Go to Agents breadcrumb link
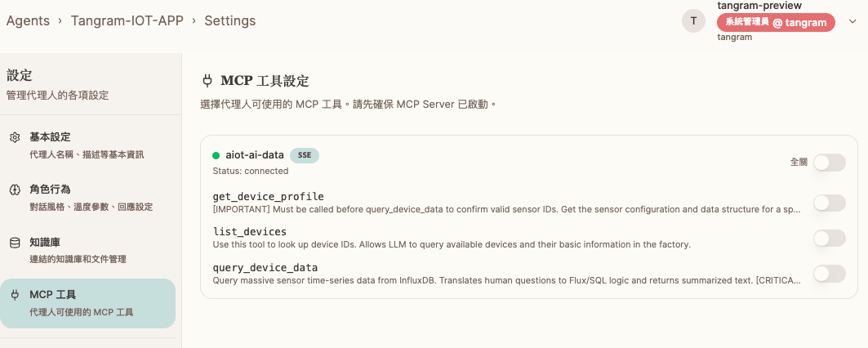 (28, 20)
